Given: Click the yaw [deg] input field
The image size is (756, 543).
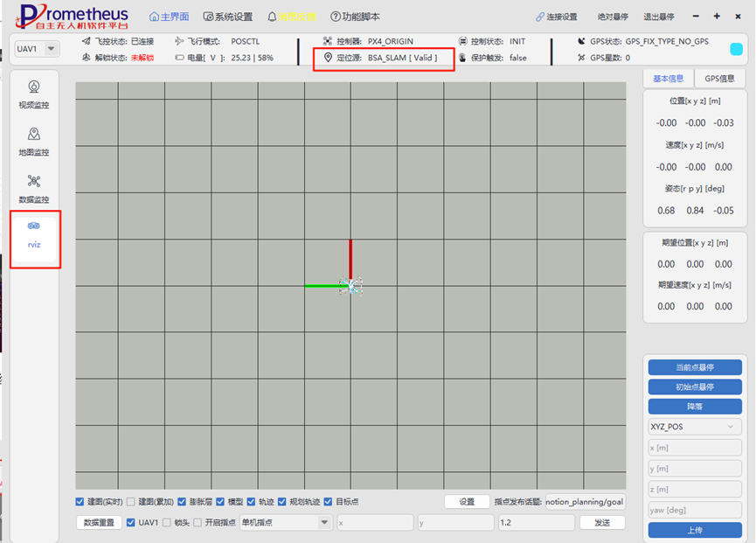Looking at the screenshot, I should 695,510.
